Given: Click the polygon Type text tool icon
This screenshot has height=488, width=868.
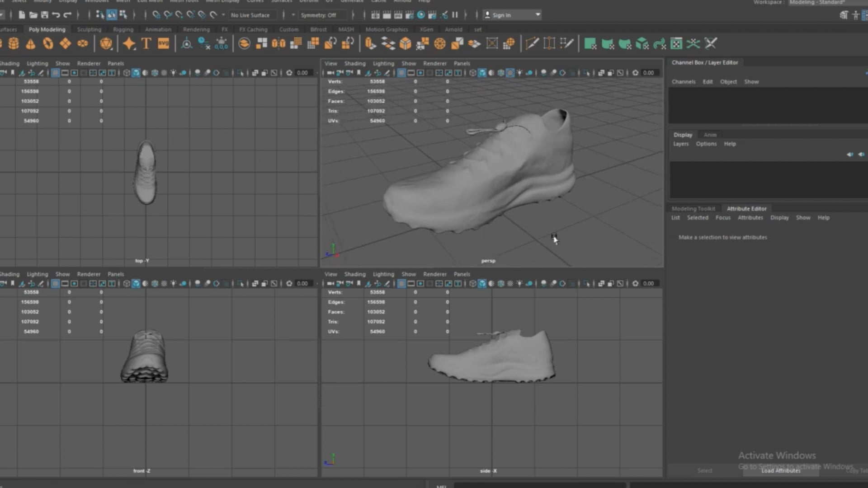Looking at the screenshot, I should [x=146, y=44].
